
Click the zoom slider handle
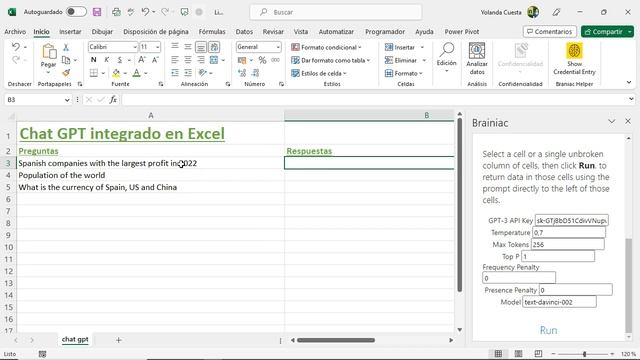[x=584, y=354]
